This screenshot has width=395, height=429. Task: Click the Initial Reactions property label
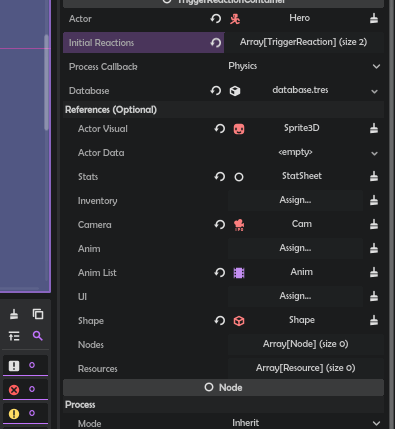[x=101, y=43]
